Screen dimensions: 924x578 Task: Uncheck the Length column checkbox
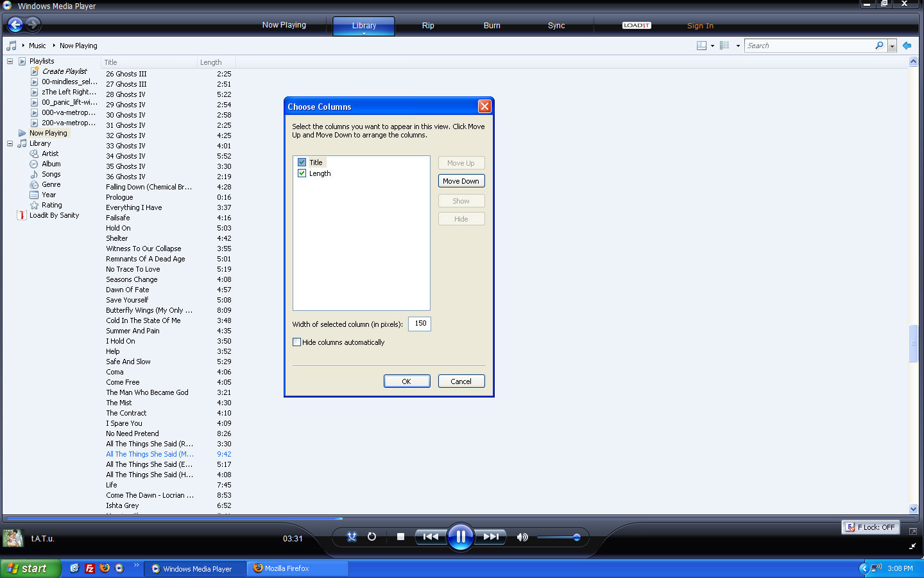click(x=302, y=173)
